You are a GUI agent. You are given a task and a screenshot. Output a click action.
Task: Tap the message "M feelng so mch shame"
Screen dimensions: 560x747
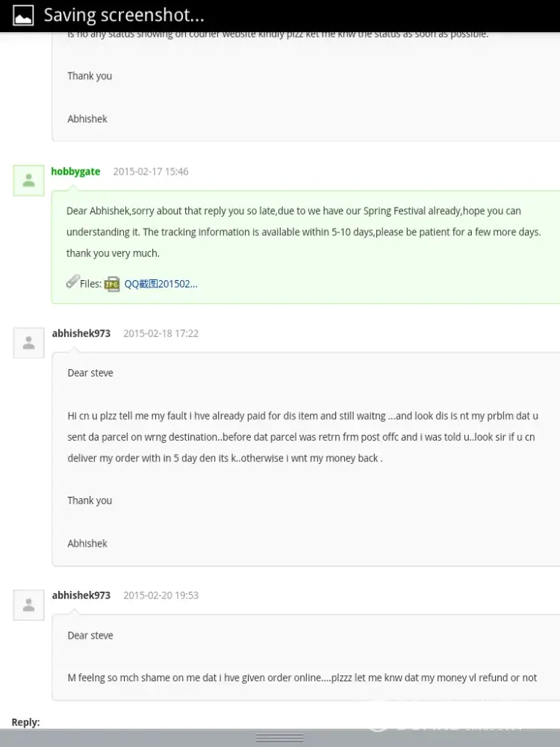[302, 678]
